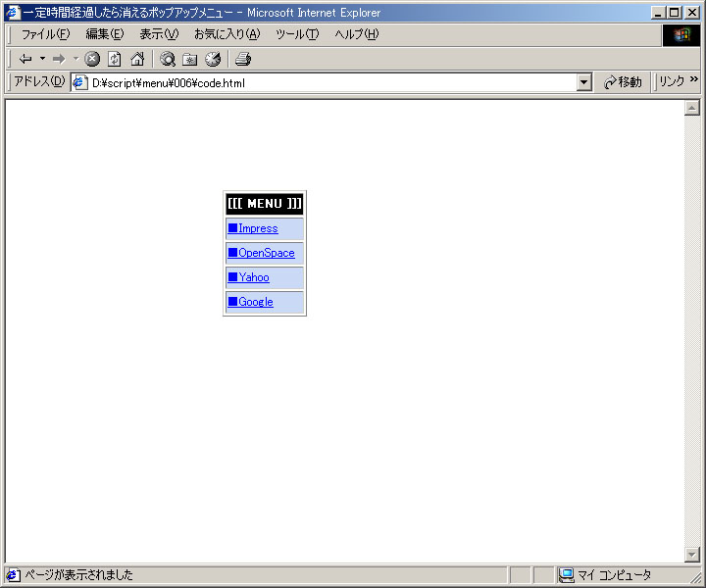Image resolution: width=706 pixels, height=588 pixels.
Task: Refresh the page using Refresh icon
Action: point(115,59)
